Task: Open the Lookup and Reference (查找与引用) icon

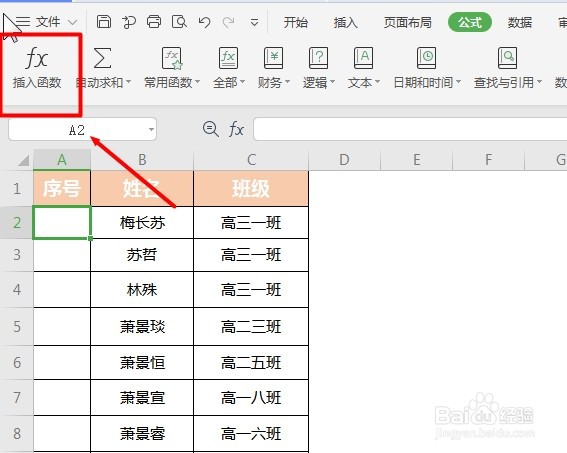Action: pos(507,58)
